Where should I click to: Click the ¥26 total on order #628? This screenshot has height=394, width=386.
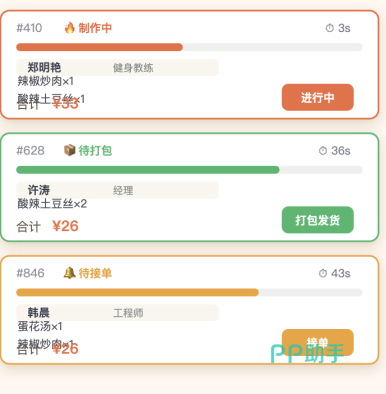click(65, 226)
